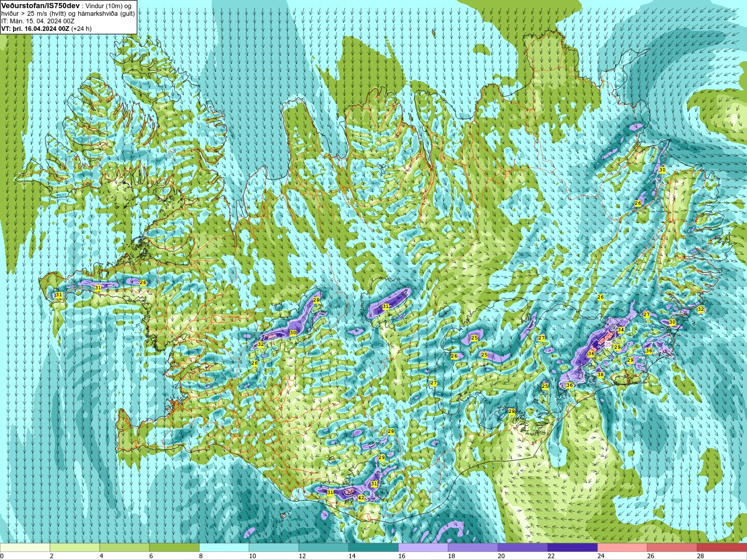747x560 pixels.
Task: Click the colour scale tick label "10"
Action: [252, 556]
